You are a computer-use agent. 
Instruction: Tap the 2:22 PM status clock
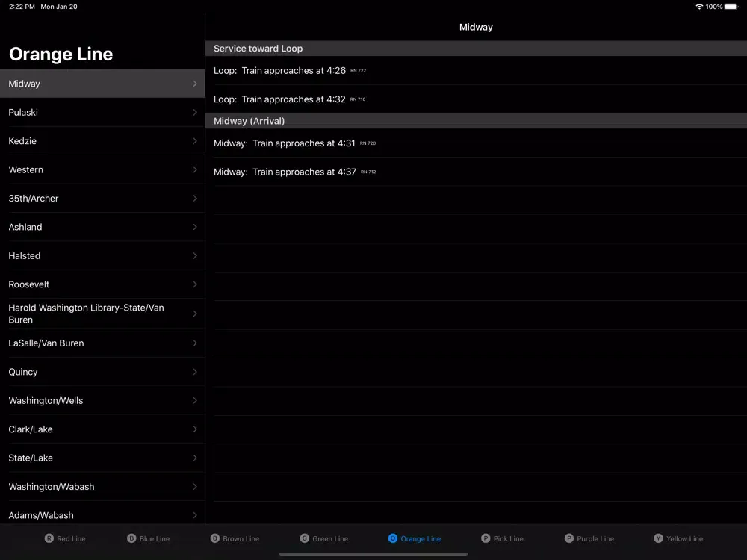[22, 7]
